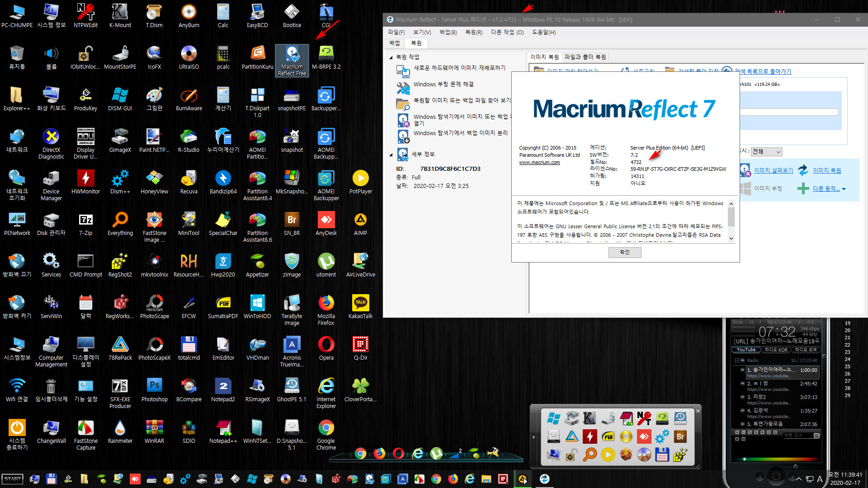Click the 이미지 살펴보기 link

(x=774, y=170)
